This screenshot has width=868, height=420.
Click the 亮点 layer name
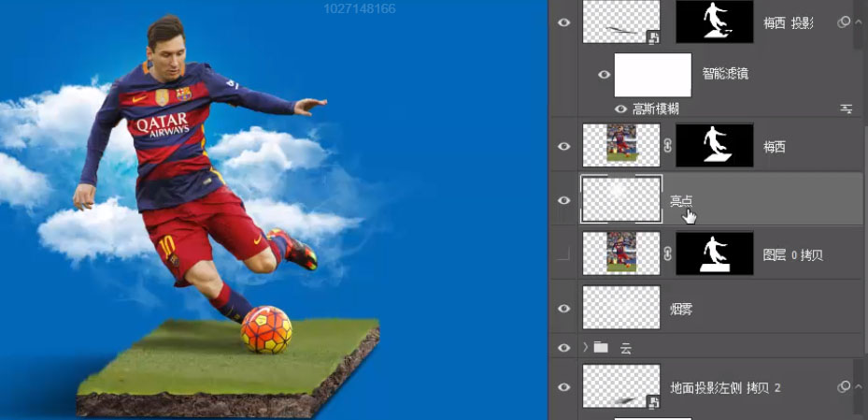pos(681,200)
